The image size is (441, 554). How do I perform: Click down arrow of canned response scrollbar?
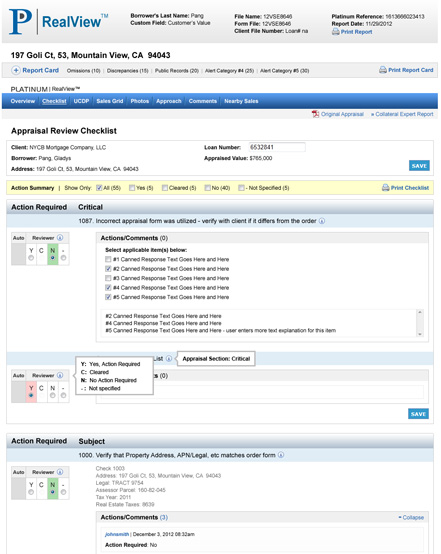(420, 334)
